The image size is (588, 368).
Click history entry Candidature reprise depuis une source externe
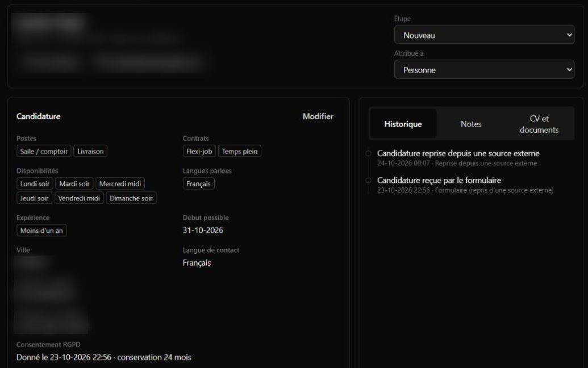(458, 153)
